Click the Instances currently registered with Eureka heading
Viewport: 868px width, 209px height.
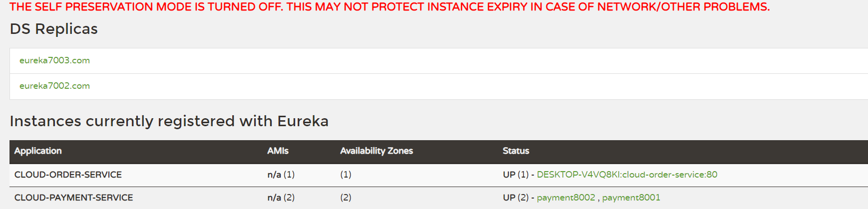pos(169,121)
